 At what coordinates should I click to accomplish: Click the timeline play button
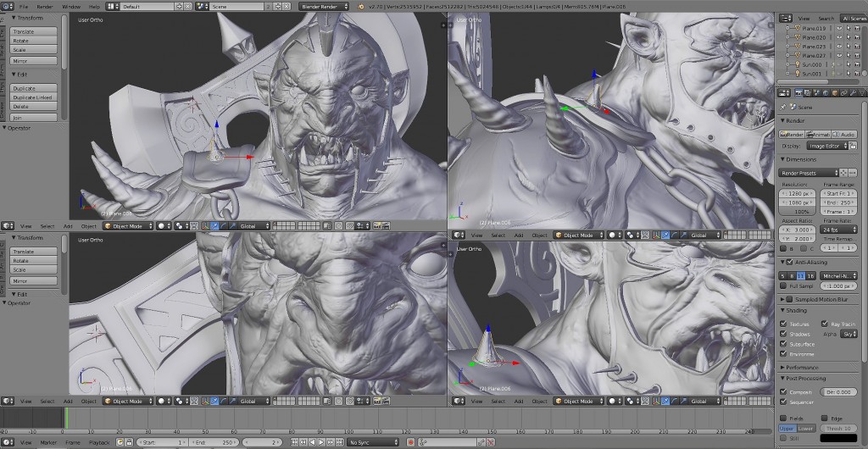coord(321,442)
